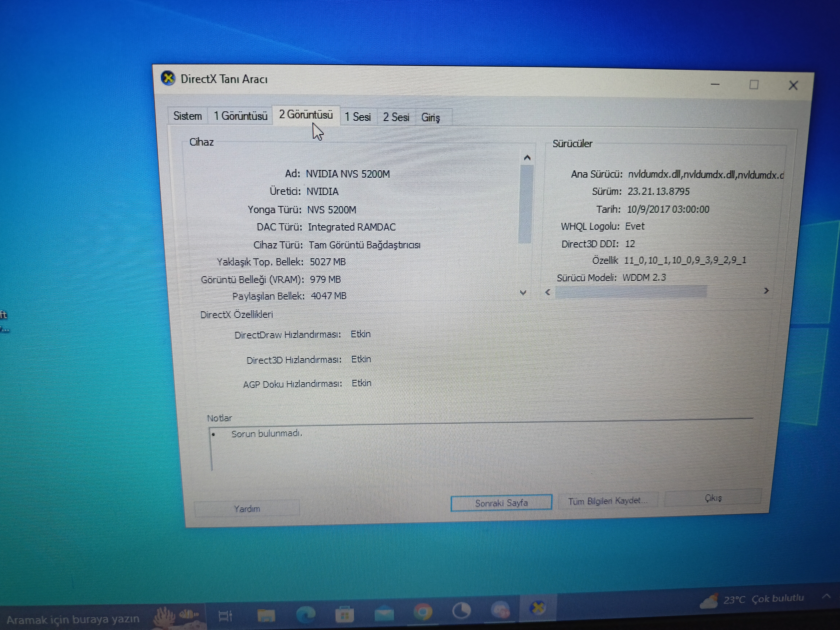Image resolution: width=840 pixels, height=630 pixels.
Task: Click the nvldumdx.dll main driver value
Action: pos(706,175)
